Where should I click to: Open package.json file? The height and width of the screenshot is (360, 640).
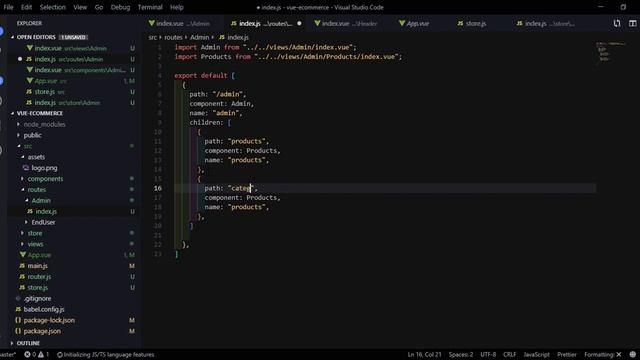[x=42, y=331]
